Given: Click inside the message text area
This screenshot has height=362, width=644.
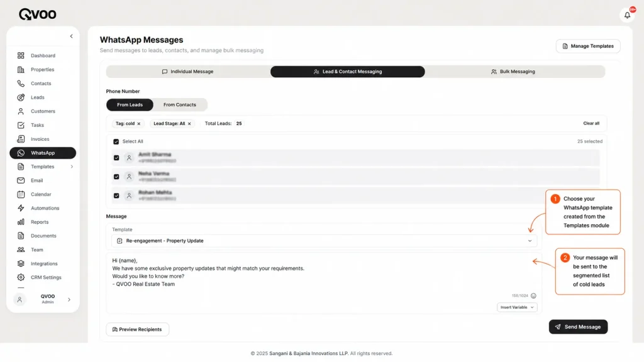Looking at the screenshot, I should pyautogui.click(x=324, y=283).
